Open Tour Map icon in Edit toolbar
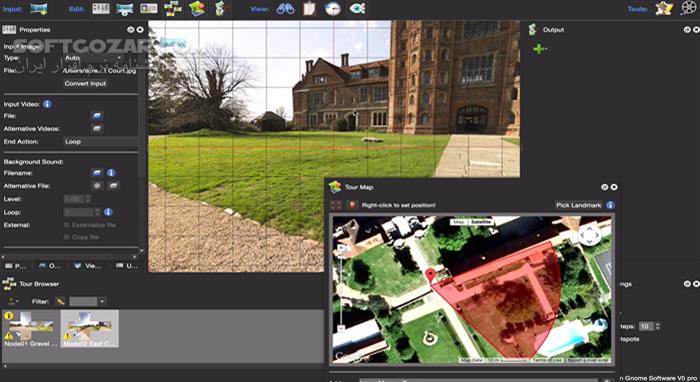 197,8
